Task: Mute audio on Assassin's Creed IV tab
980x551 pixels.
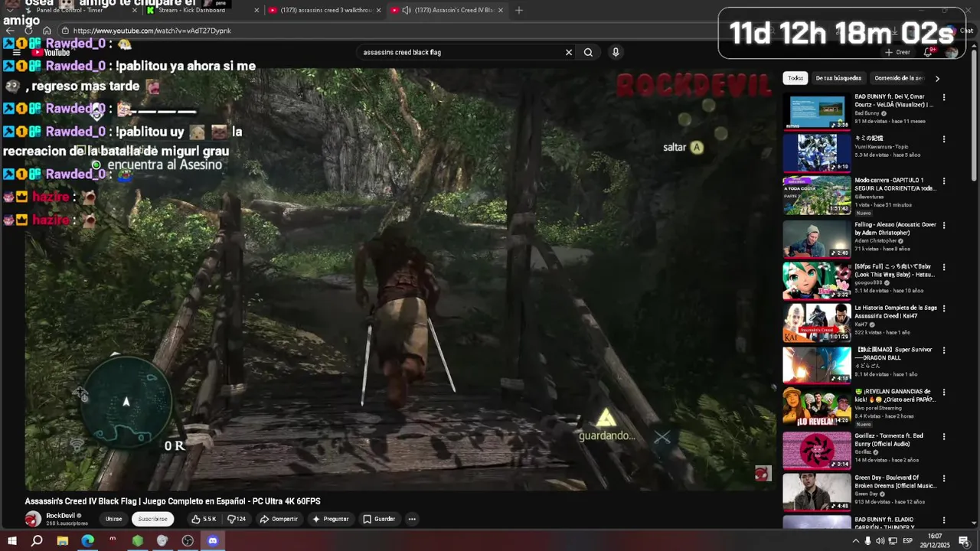Action: pyautogui.click(x=406, y=10)
